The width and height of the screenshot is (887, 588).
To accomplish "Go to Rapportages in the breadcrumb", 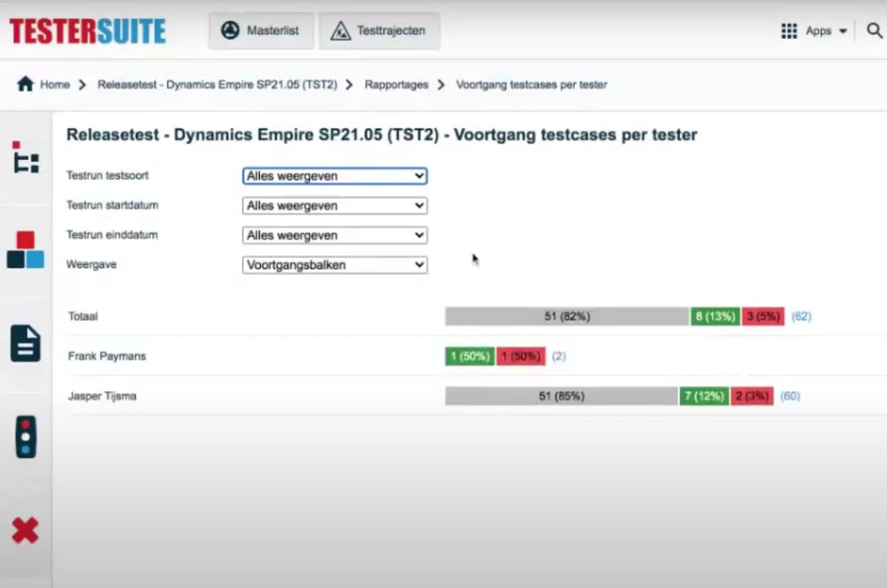I will tap(396, 84).
